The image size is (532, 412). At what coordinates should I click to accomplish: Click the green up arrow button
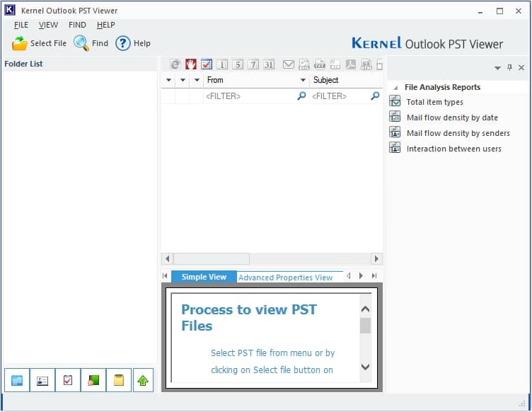(x=143, y=380)
